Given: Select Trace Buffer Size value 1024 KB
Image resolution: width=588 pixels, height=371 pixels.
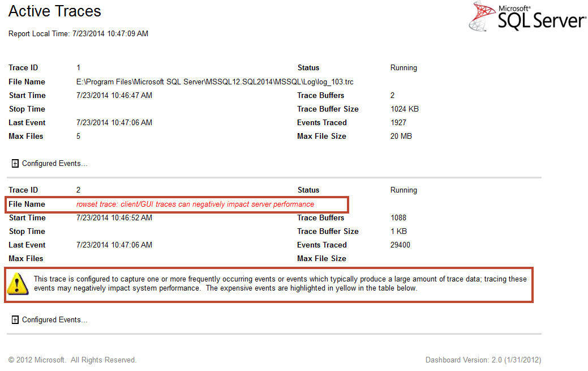Looking at the screenshot, I should coord(405,109).
